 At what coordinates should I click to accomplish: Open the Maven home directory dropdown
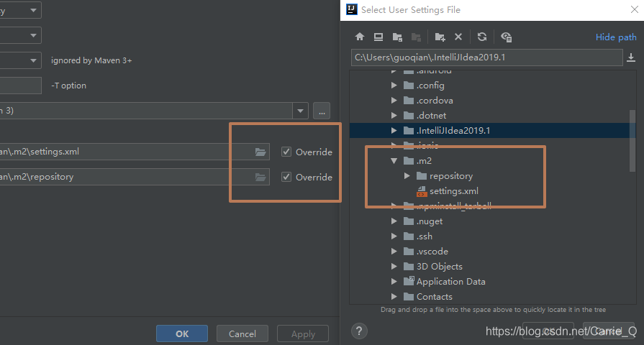[300, 111]
